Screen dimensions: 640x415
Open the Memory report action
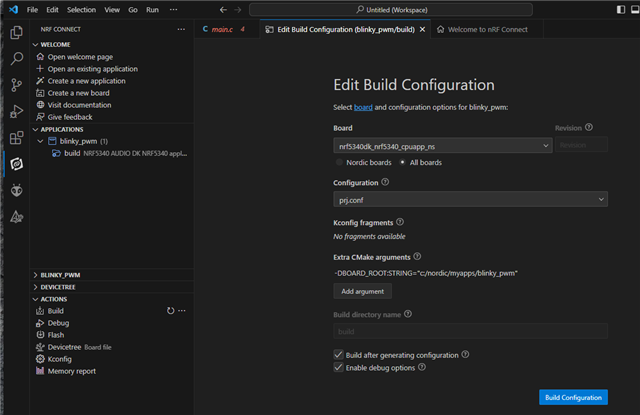coord(71,371)
